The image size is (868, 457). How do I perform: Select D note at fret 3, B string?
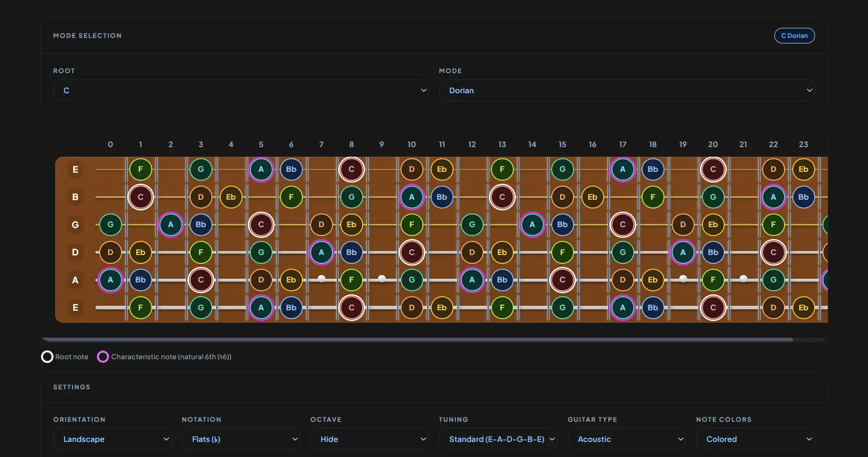(x=201, y=197)
